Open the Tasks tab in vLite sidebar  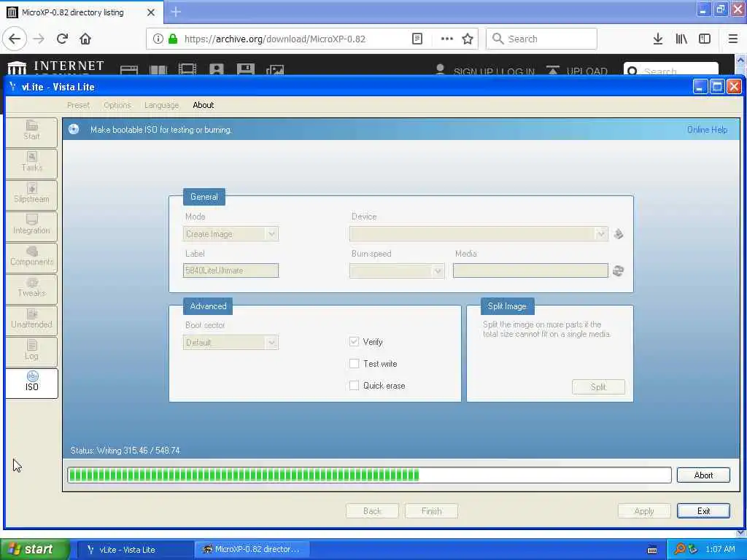[31, 163]
